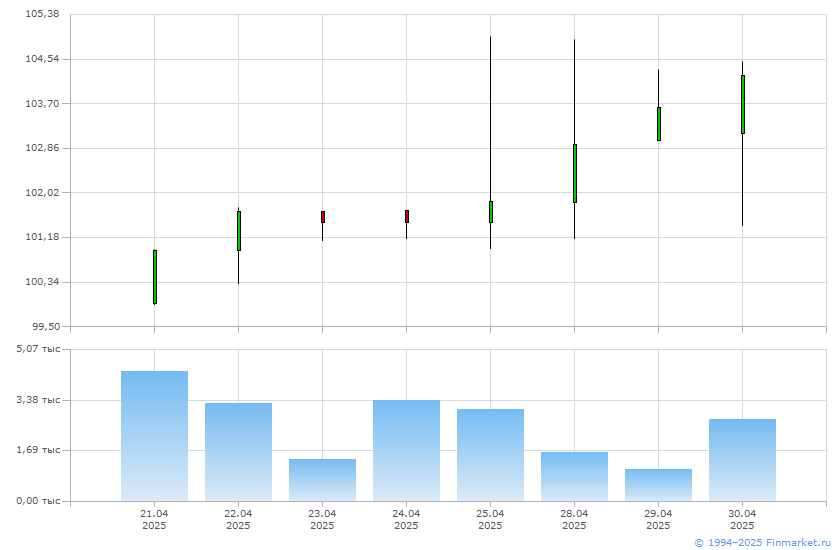840x550 pixels.
Task: Click the 100,34 price axis label
Action: coord(43,282)
